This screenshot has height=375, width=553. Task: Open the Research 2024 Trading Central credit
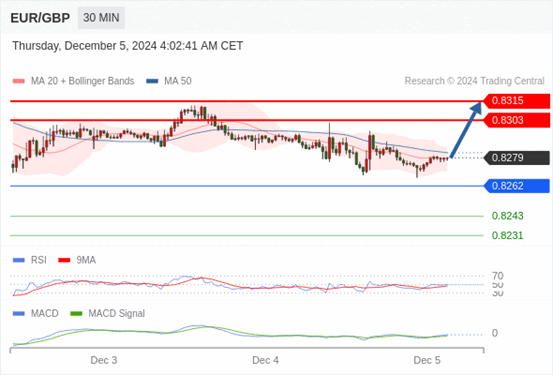click(474, 81)
